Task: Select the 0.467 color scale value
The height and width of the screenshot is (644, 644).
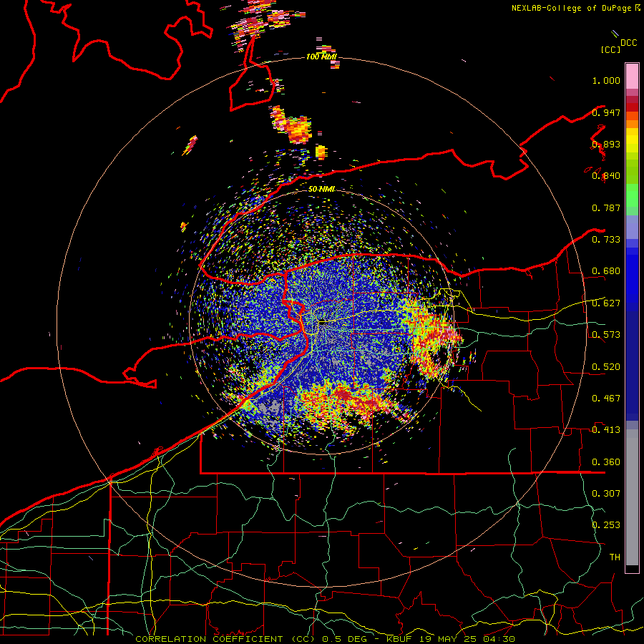Action: tap(606, 399)
